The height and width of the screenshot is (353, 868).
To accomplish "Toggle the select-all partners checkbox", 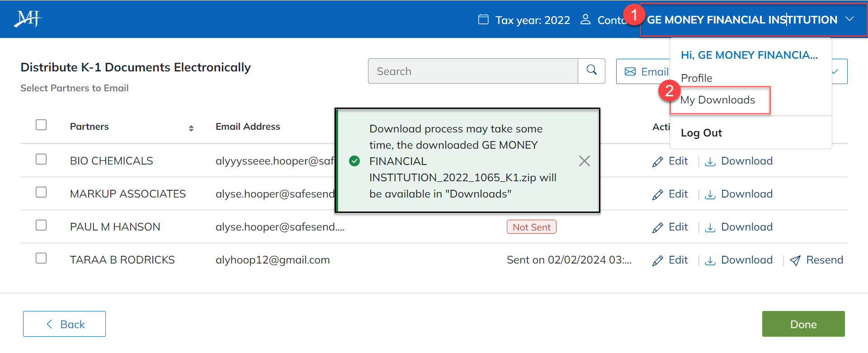I will pos(41,125).
